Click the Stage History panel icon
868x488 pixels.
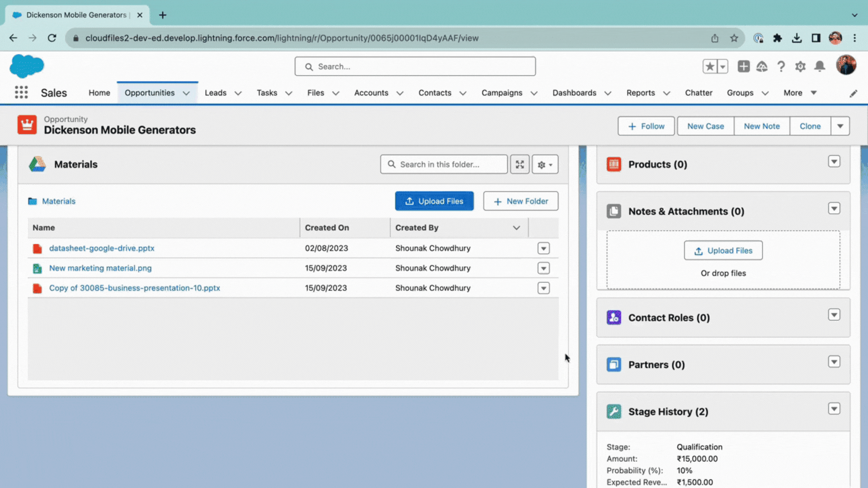614,412
